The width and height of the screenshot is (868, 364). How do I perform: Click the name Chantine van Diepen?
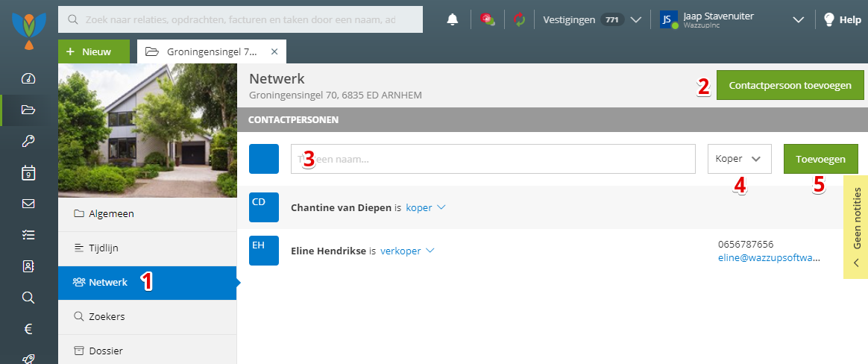(x=342, y=208)
